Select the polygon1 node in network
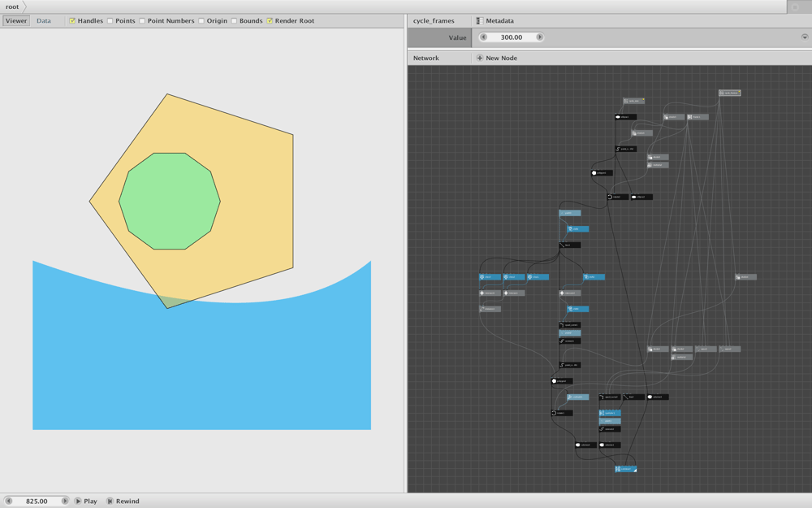This screenshot has width=812, height=508. [602, 173]
